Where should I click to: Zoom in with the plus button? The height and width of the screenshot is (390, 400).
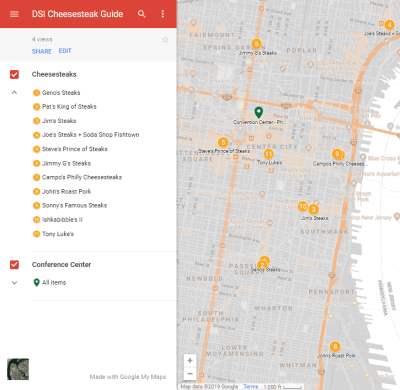(190, 360)
